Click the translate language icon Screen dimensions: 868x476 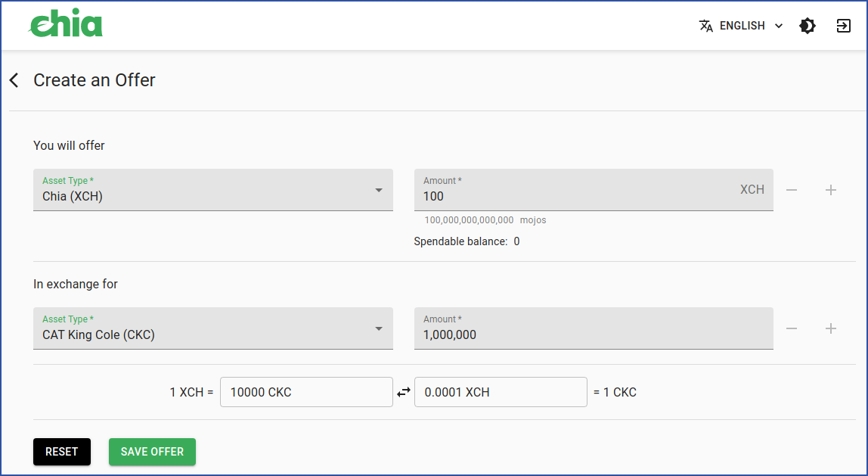705,26
